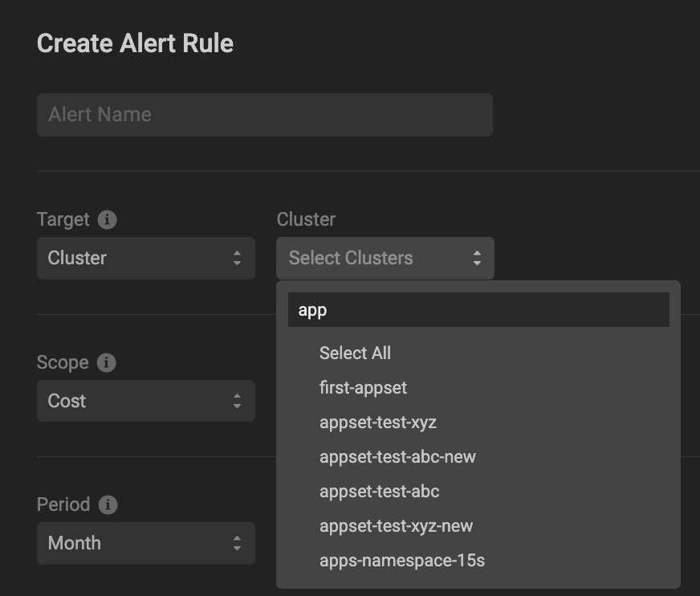
Task: Click the Cluster field label
Action: click(305, 219)
